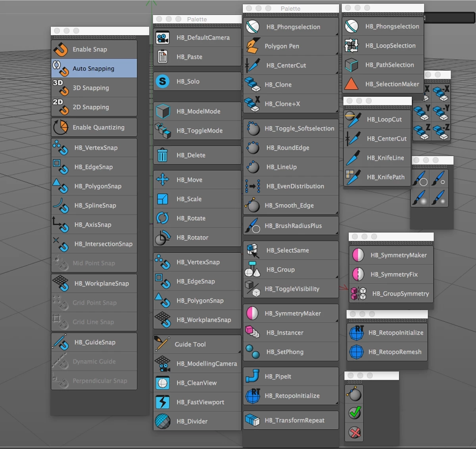Viewport: 476px width, 449px height.
Task: Click the HB_PipeIt pipe icon
Action: click(252, 376)
